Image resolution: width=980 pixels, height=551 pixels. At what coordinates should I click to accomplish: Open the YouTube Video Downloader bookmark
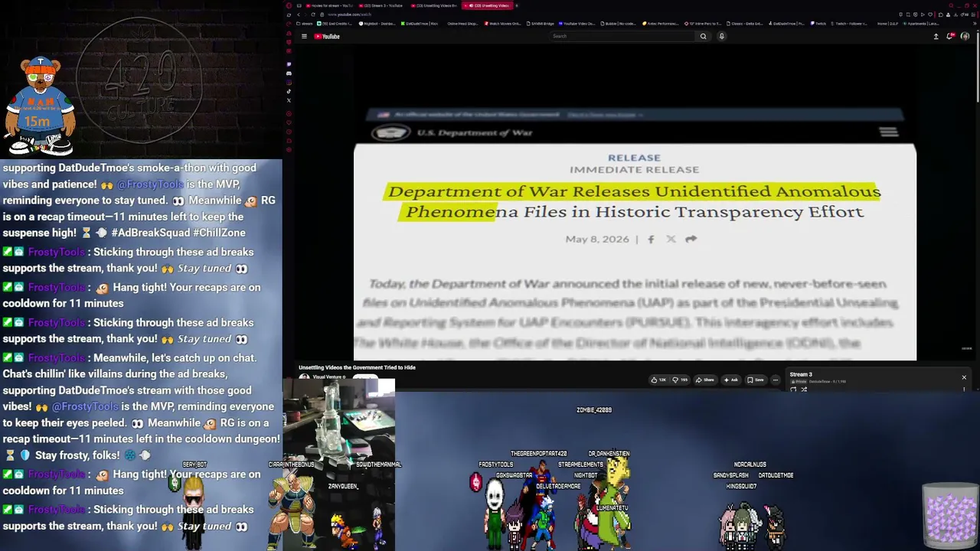(x=577, y=24)
